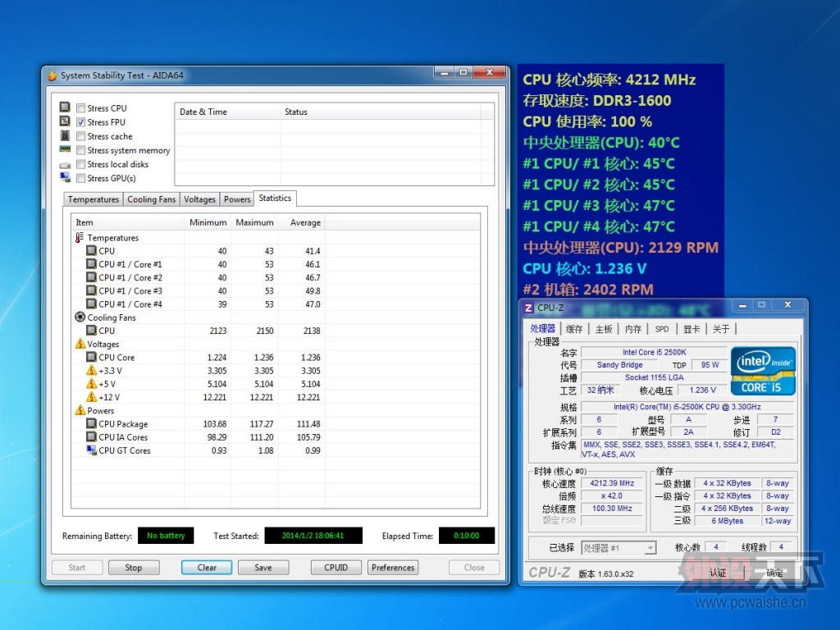This screenshot has height=630, width=840.
Task: Click the display icon for CPU GT Cores
Action: pos(92,450)
